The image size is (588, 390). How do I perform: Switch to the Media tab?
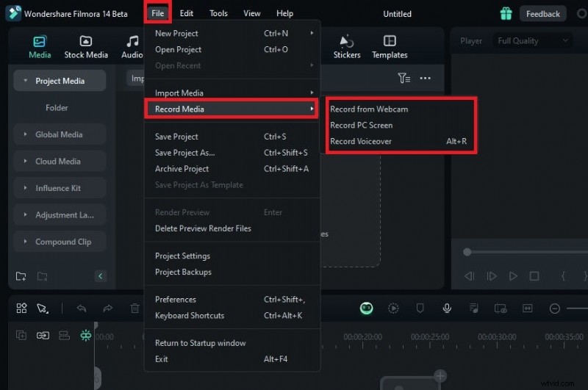(x=40, y=47)
